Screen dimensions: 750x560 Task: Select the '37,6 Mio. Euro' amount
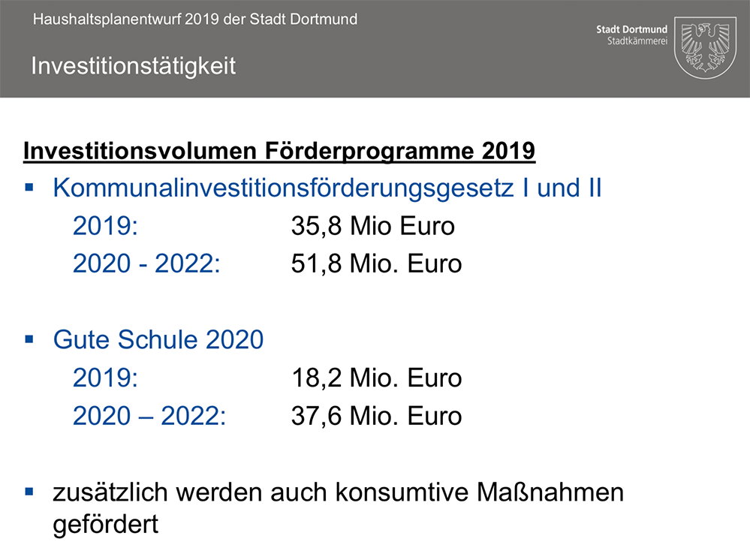[376, 417]
